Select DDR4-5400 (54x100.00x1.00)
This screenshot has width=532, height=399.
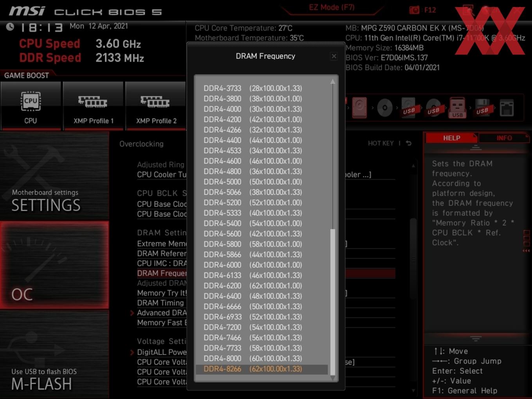pos(261,223)
